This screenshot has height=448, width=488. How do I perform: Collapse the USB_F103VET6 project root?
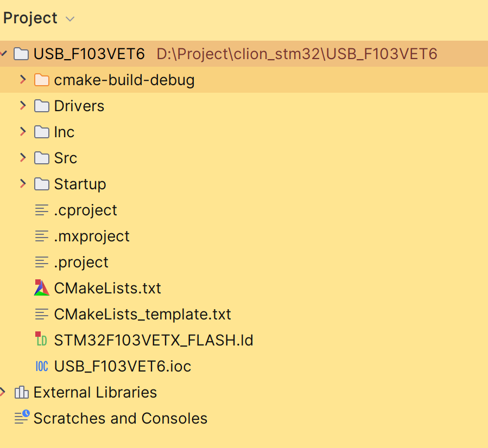[3, 54]
